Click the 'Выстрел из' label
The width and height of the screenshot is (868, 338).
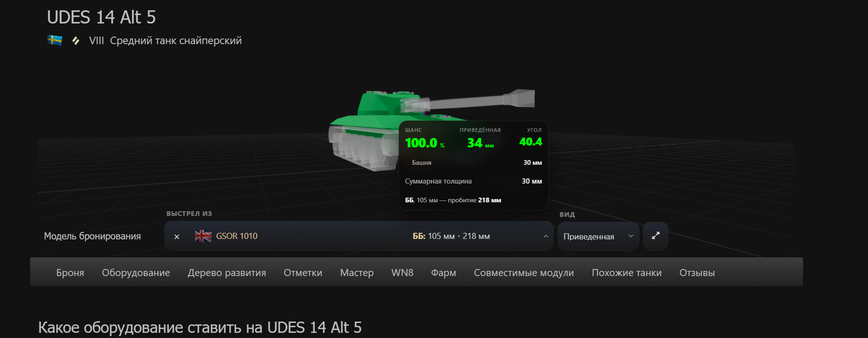[x=189, y=214]
